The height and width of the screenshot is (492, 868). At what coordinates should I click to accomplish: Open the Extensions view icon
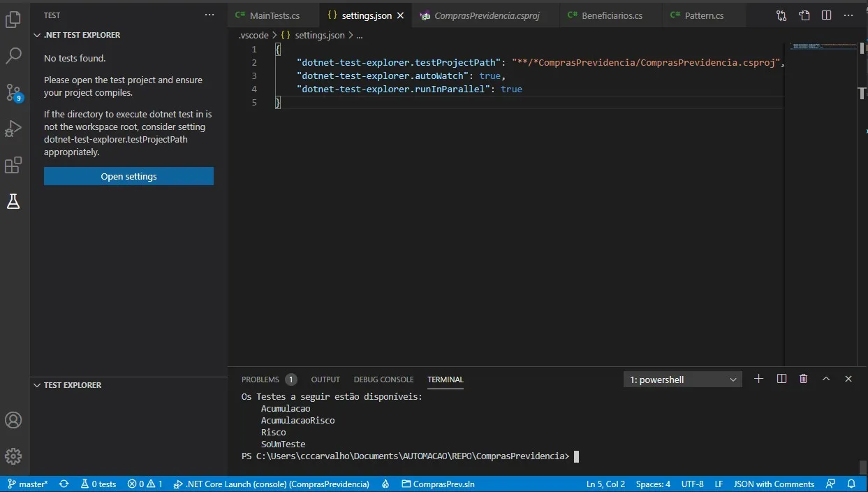tap(13, 166)
